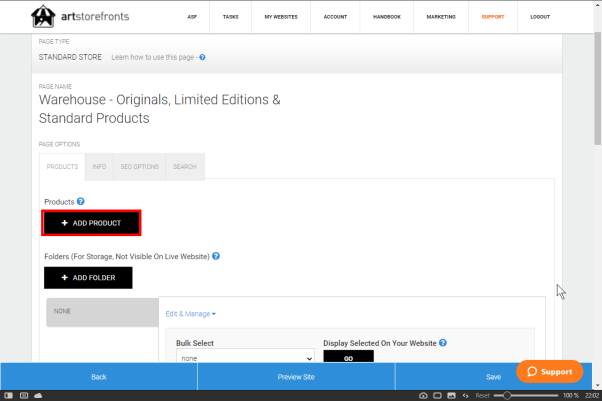Click the cloud sync icon in status bar

(x=38, y=395)
